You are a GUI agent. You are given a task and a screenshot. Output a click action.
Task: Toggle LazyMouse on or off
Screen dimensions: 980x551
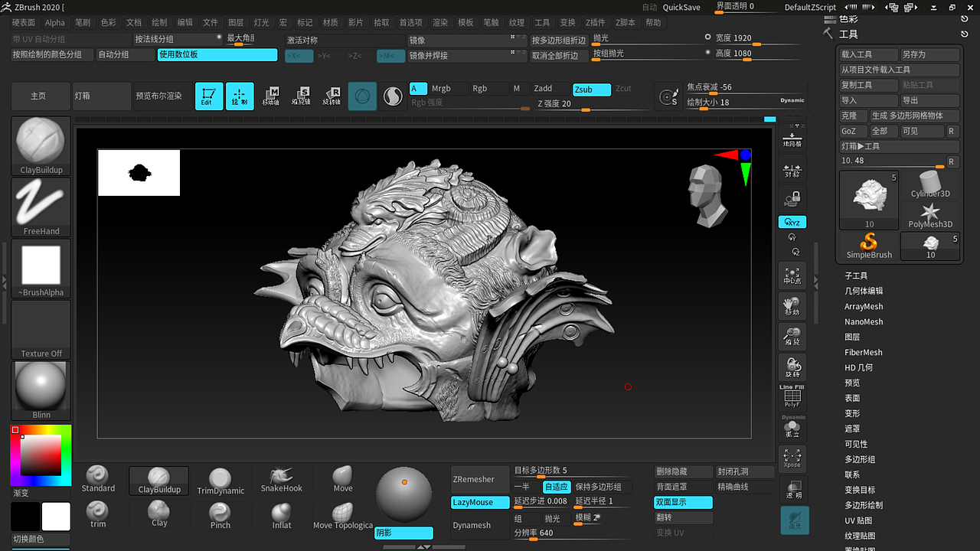(480, 502)
